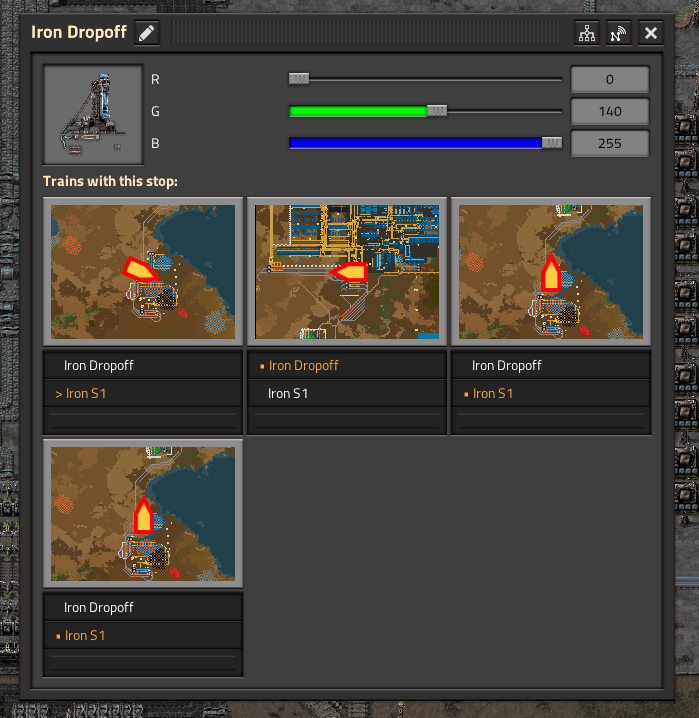
Task: Select the orange 'Iron Dropoff' entry of second train
Action: pyautogui.click(x=347, y=365)
